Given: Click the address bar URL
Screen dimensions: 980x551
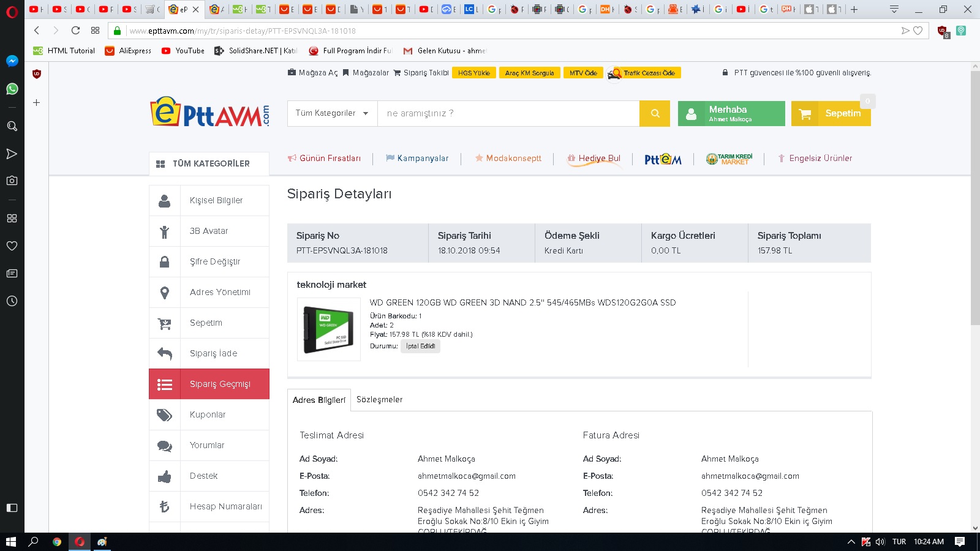Looking at the screenshot, I should coord(243,31).
